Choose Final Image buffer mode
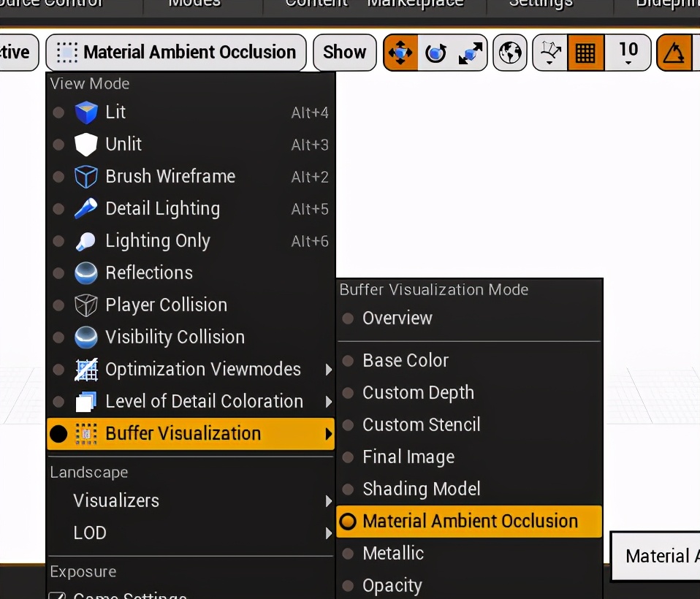The height and width of the screenshot is (599, 700). [x=469, y=457]
